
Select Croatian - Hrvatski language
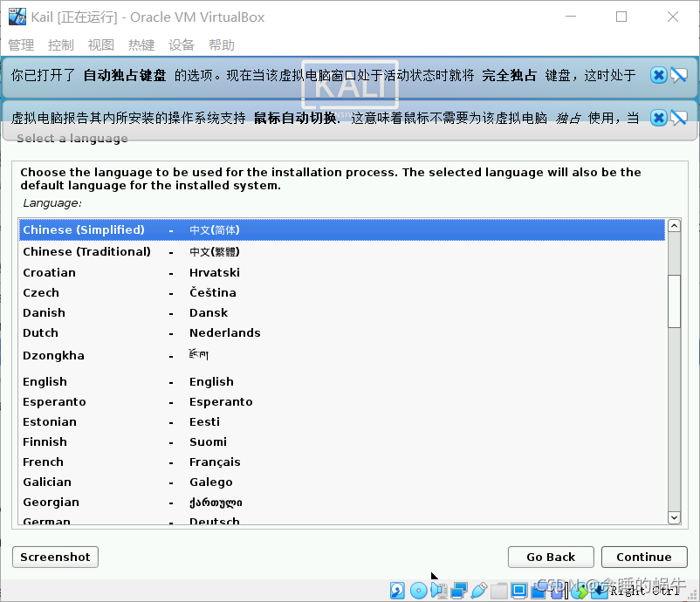342,273
